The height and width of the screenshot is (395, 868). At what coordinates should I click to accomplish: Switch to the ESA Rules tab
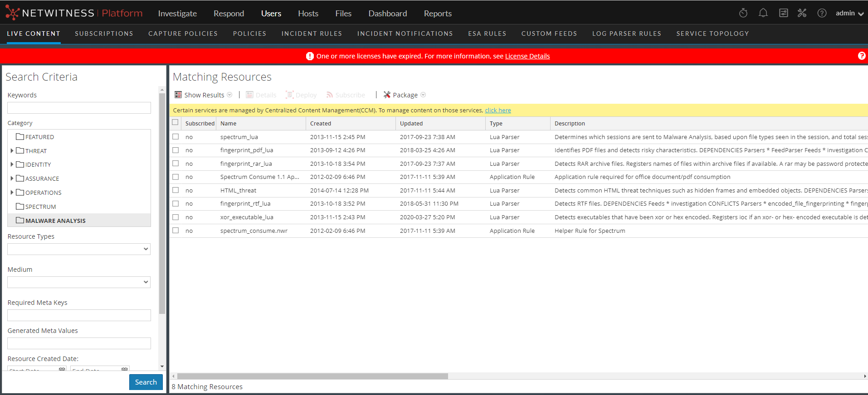click(487, 34)
